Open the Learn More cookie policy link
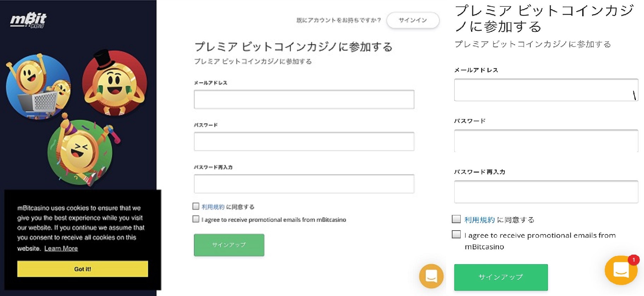The image size is (644, 296). click(x=61, y=248)
